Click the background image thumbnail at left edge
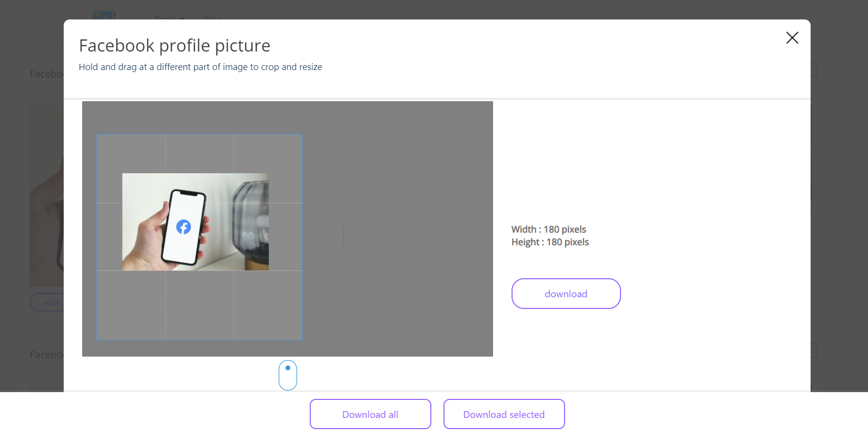This screenshot has width=868, height=432. pyautogui.click(x=46, y=195)
